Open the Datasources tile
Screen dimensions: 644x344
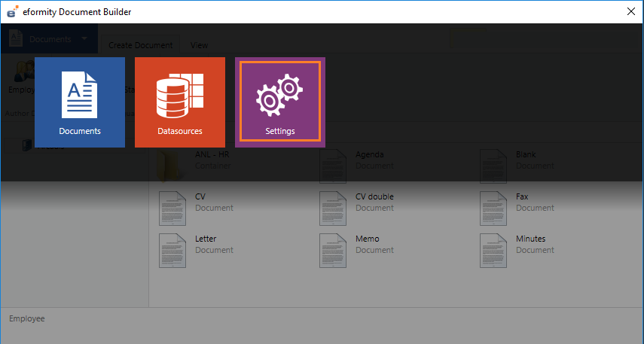(x=180, y=102)
